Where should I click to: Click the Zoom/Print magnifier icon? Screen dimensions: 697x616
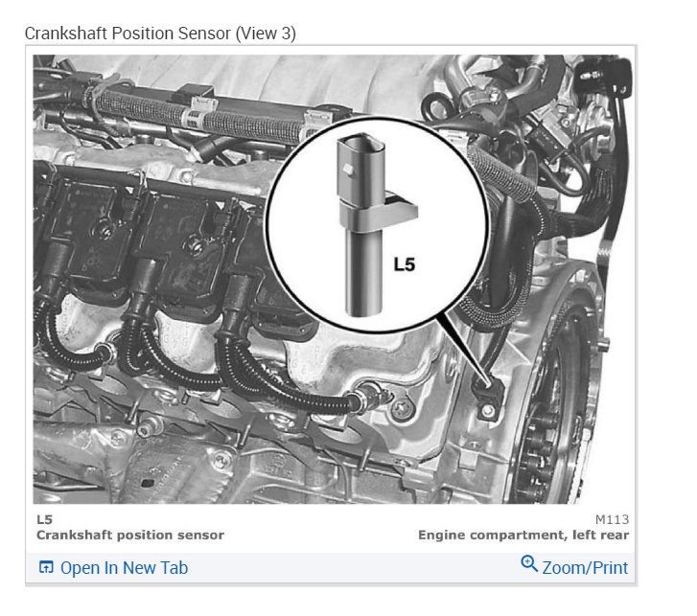529,563
